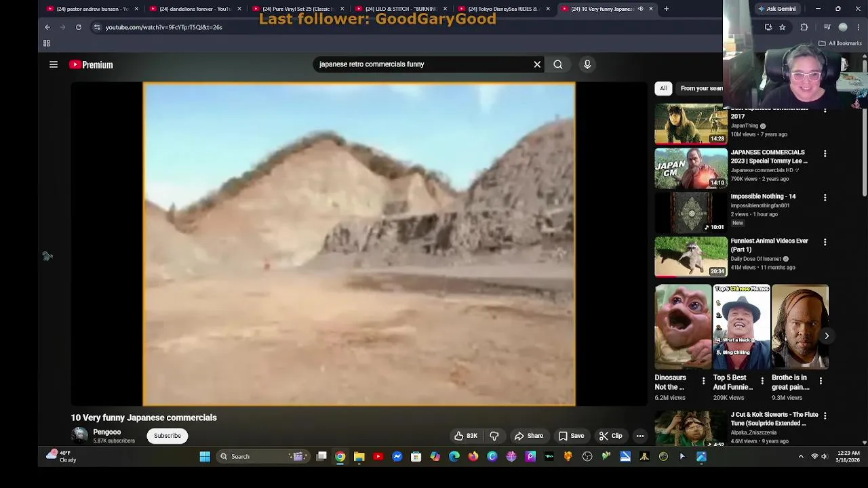Viewport: 868px width, 488px height.
Task: Click the video player to pause
Action: click(359, 244)
